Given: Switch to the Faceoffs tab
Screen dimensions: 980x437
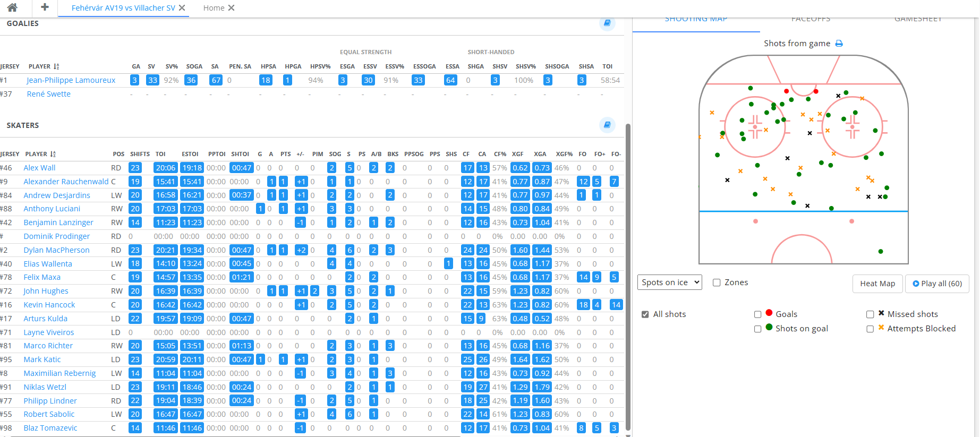Looking at the screenshot, I should click(x=811, y=20).
